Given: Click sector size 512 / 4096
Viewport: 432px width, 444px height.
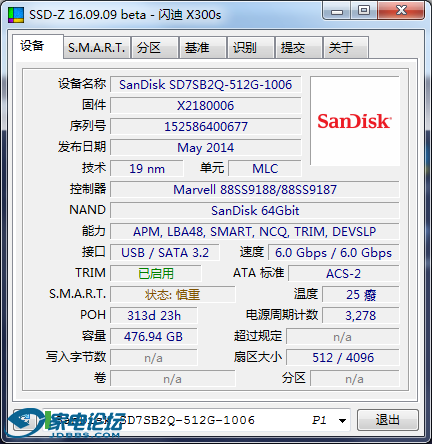Looking at the screenshot, I should pyautogui.click(x=343, y=358).
